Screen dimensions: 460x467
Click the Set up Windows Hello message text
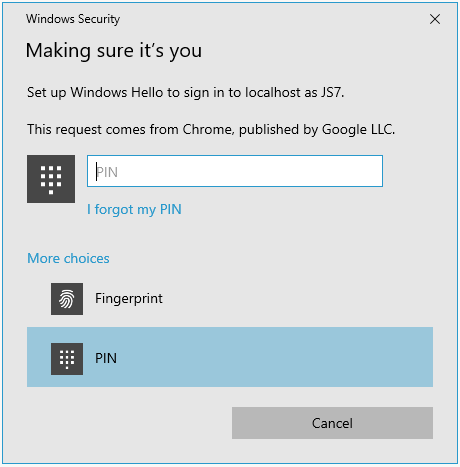pyautogui.click(x=185, y=93)
